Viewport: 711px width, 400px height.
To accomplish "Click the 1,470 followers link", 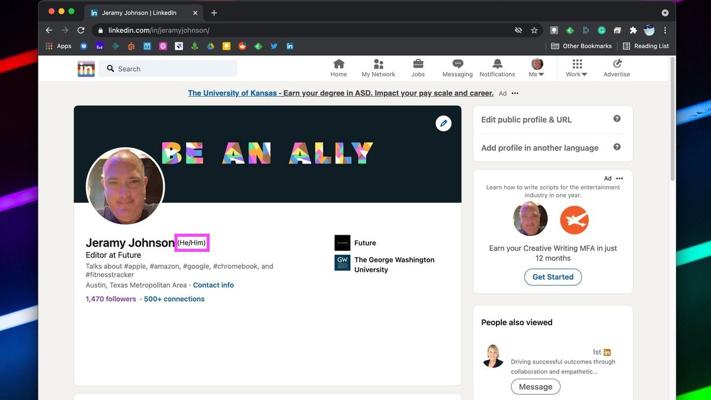I will point(110,299).
